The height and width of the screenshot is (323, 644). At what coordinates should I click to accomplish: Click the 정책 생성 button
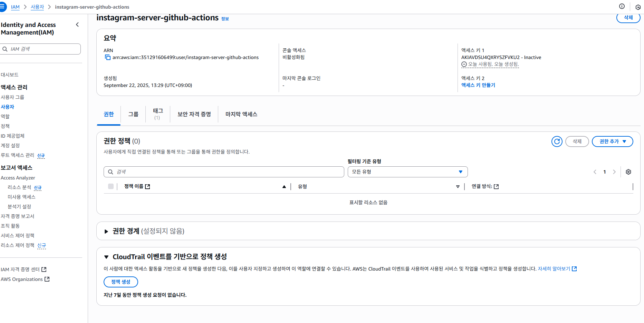tap(121, 282)
